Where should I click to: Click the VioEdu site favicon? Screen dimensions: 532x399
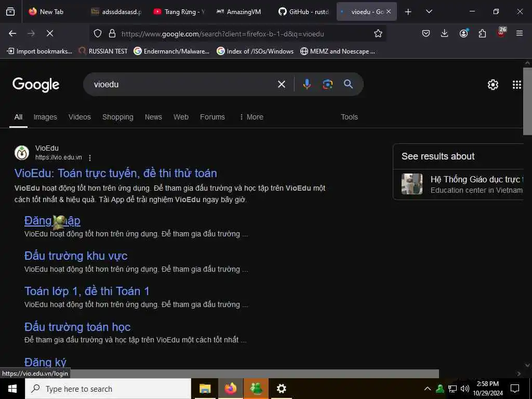coord(22,153)
